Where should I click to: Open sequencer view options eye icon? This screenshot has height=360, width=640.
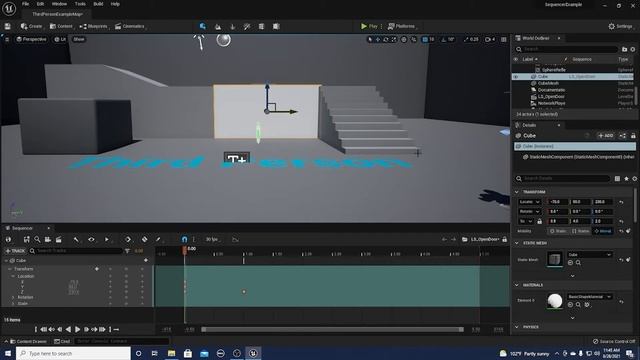[91, 239]
